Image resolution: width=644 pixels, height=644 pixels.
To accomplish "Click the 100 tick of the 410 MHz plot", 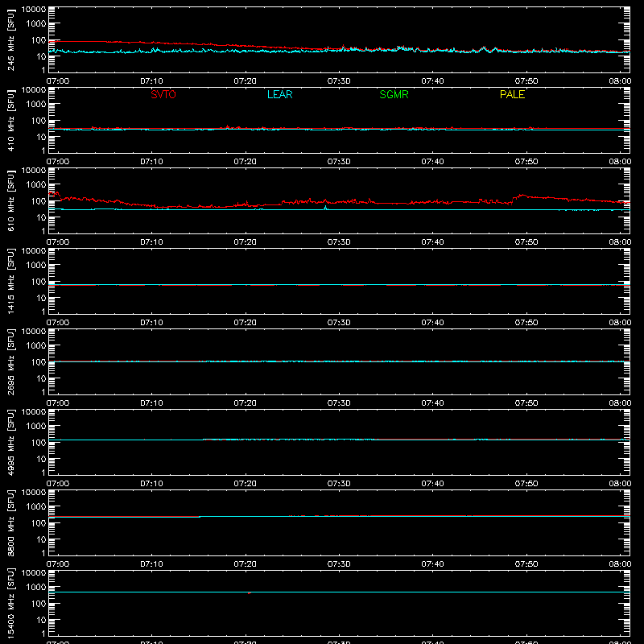I will pos(39,120).
